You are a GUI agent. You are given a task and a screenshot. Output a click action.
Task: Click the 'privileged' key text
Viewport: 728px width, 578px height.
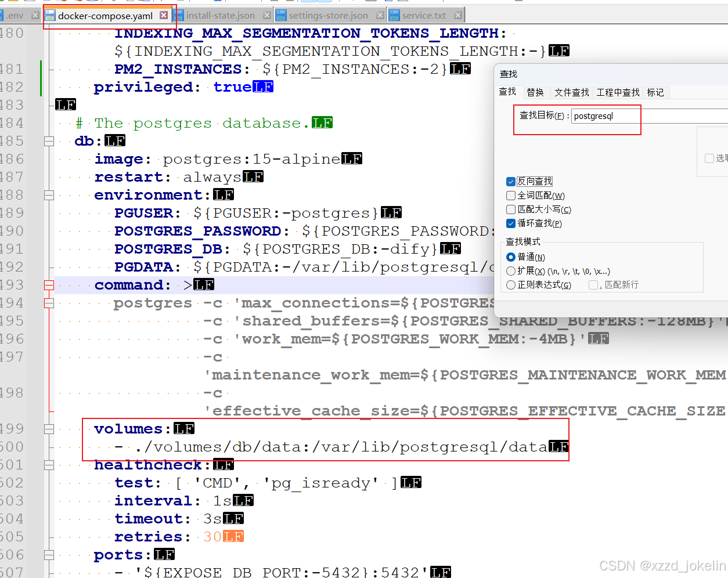pos(143,87)
